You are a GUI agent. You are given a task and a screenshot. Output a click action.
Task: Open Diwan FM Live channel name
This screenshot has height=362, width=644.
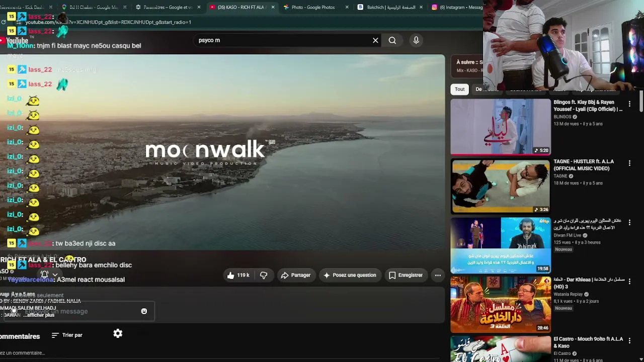coord(567,235)
